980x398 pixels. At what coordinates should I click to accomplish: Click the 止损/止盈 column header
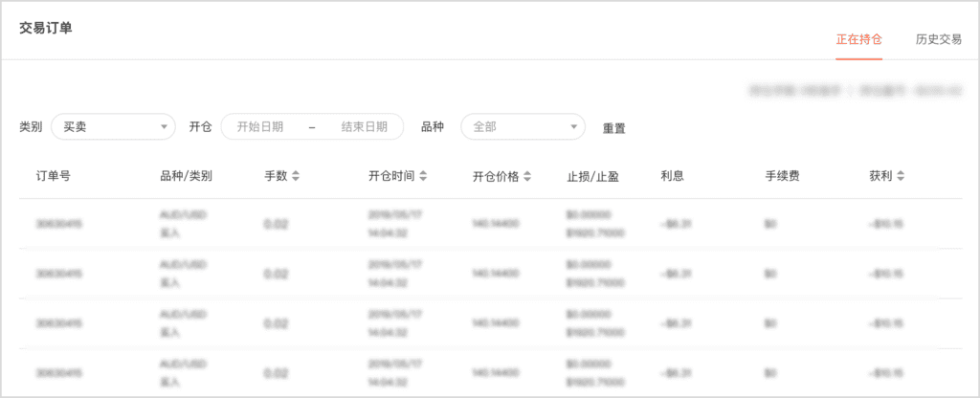pyautogui.click(x=592, y=176)
